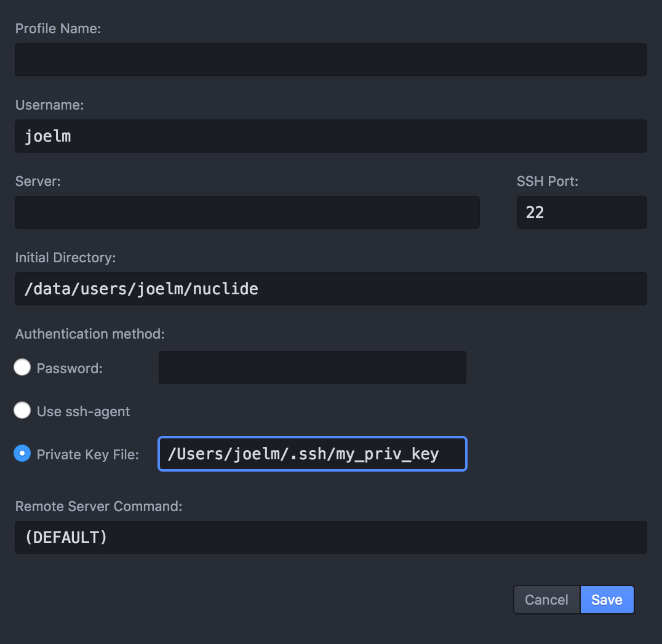Image resolution: width=662 pixels, height=644 pixels.
Task: Select the Private Key File radio button
Action: (22, 453)
